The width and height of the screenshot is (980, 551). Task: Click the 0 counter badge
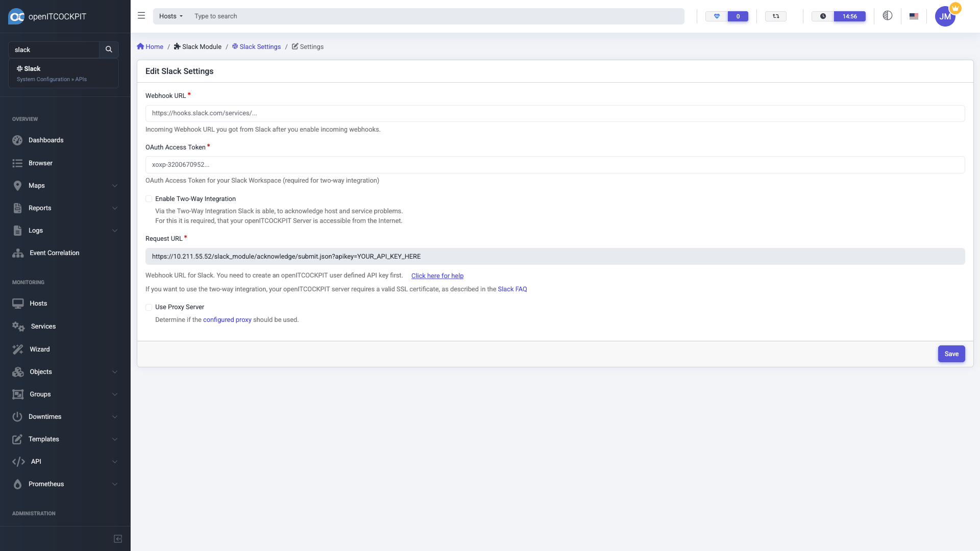[x=738, y=16]
